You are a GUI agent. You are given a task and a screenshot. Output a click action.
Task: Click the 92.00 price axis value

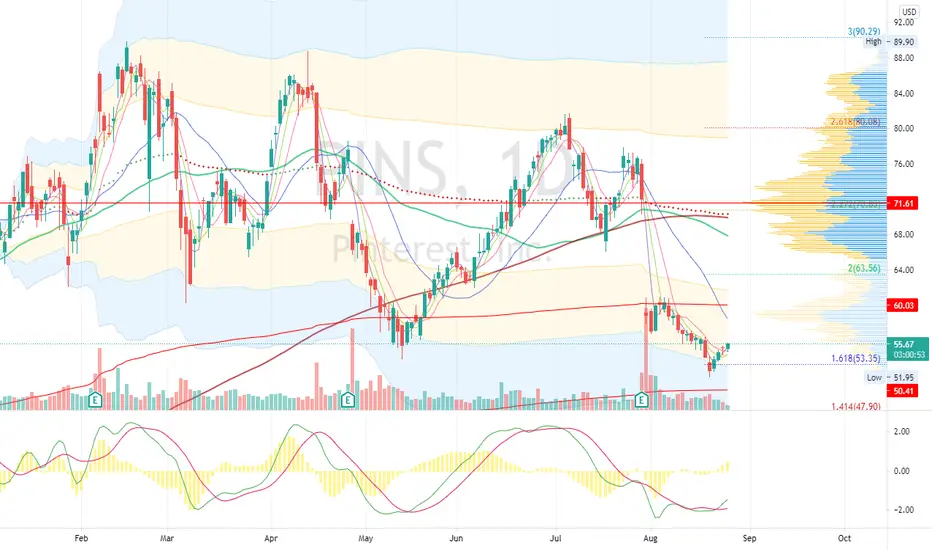(903, 23)
